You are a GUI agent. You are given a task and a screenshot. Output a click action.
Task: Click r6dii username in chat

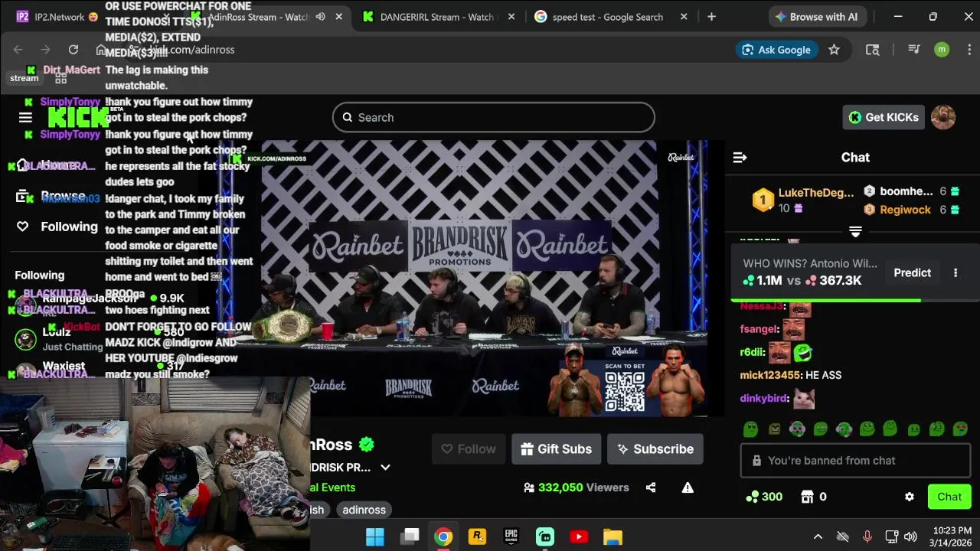[x=752, y=353]
